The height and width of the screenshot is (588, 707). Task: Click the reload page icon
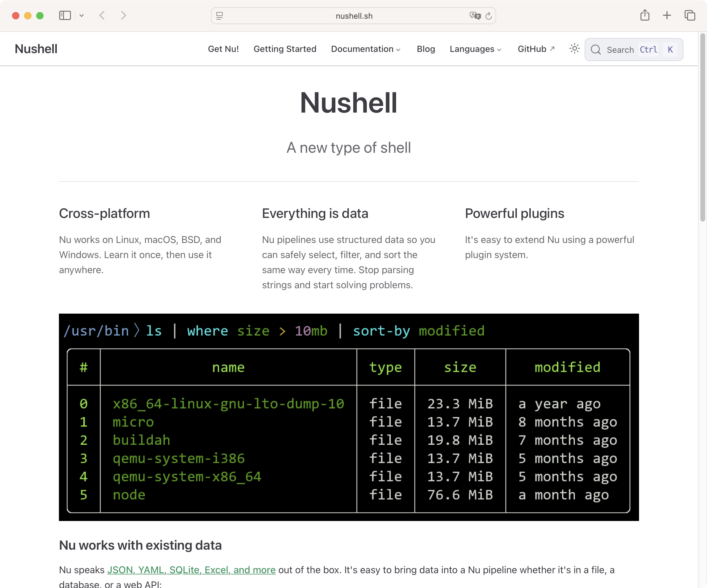pyautogui.click(x=489, y=16)
